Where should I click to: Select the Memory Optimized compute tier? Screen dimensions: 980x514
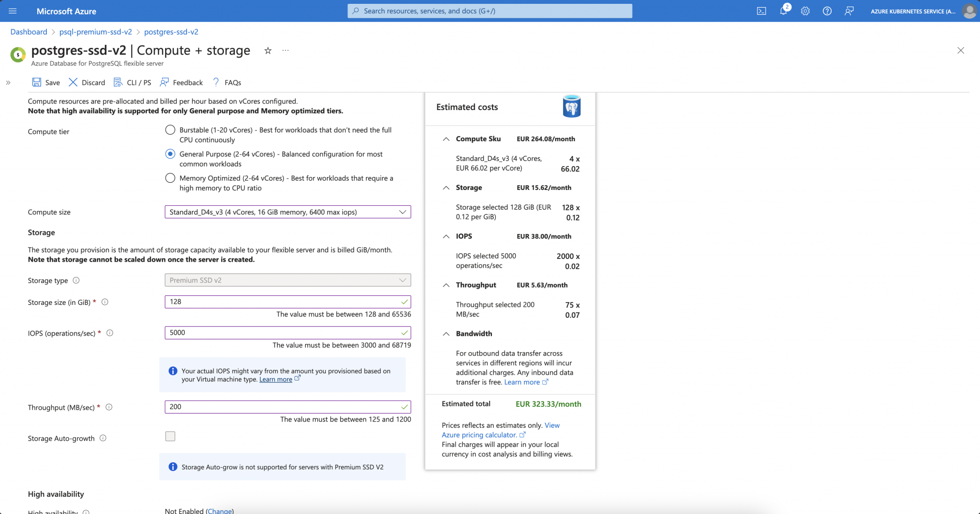tap(170, 178)
